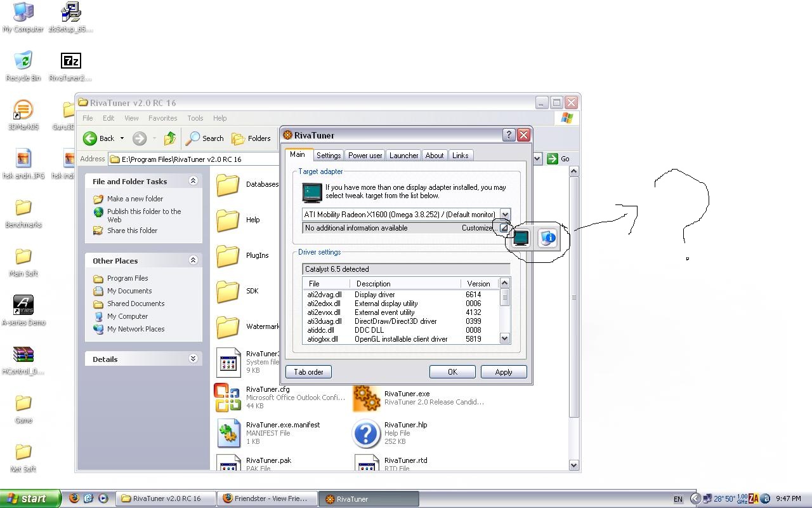The image size is (812, 508).
Task: Select the ati2evxx.dll row
Action: (x=401, y=312)
